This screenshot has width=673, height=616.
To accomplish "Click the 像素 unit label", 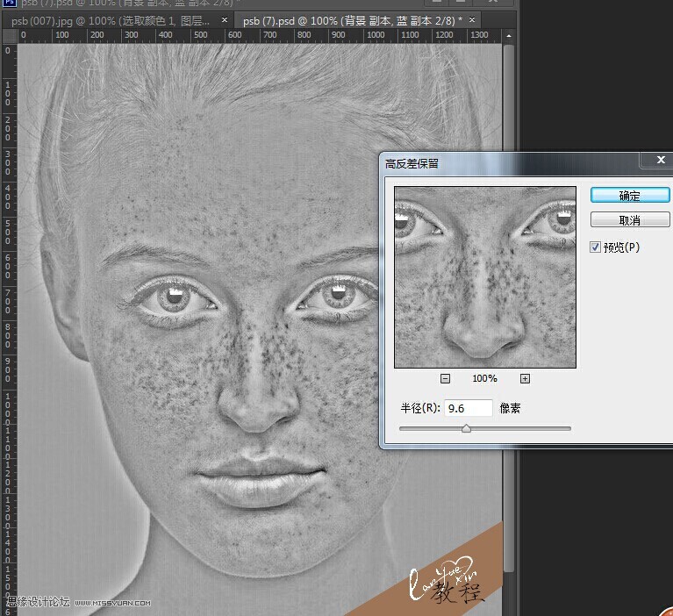I will [510, 408].
